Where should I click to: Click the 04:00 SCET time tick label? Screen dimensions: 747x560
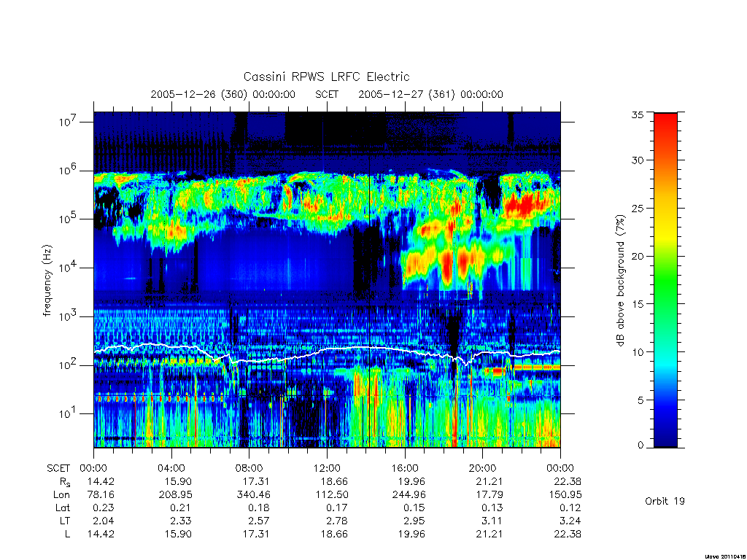point(171,468)
